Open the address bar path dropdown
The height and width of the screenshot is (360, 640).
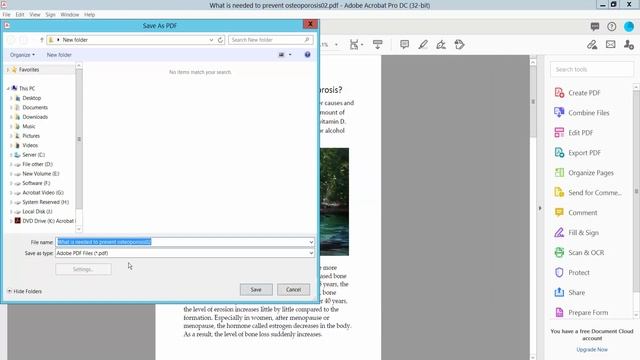[x=211, y=40]
